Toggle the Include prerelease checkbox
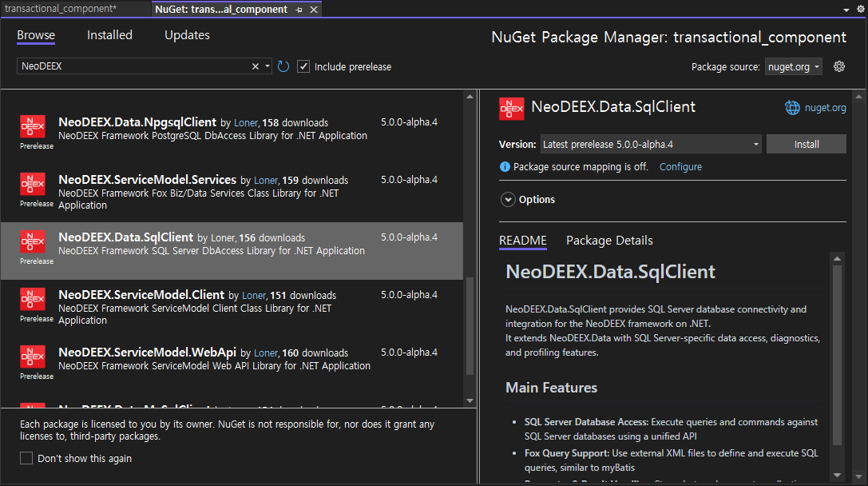Viewport: 868px width, 486px height. click(303, 66)
